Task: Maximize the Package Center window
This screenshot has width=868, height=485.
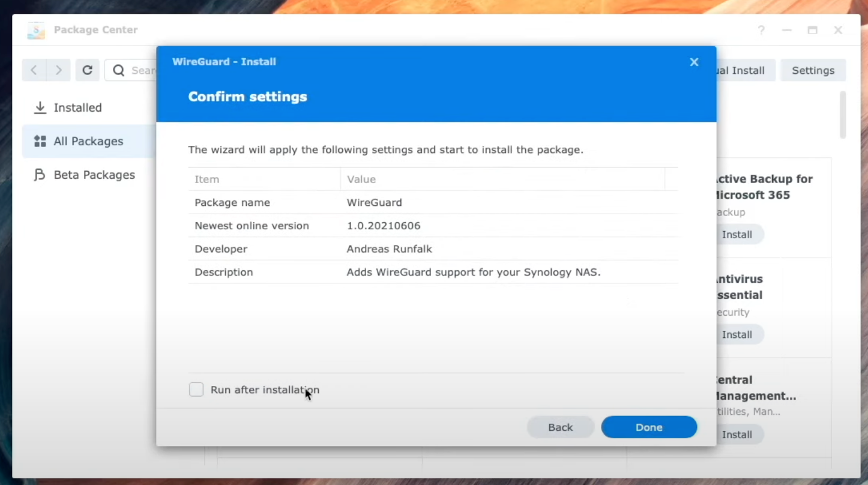Action: coord(813,30)
